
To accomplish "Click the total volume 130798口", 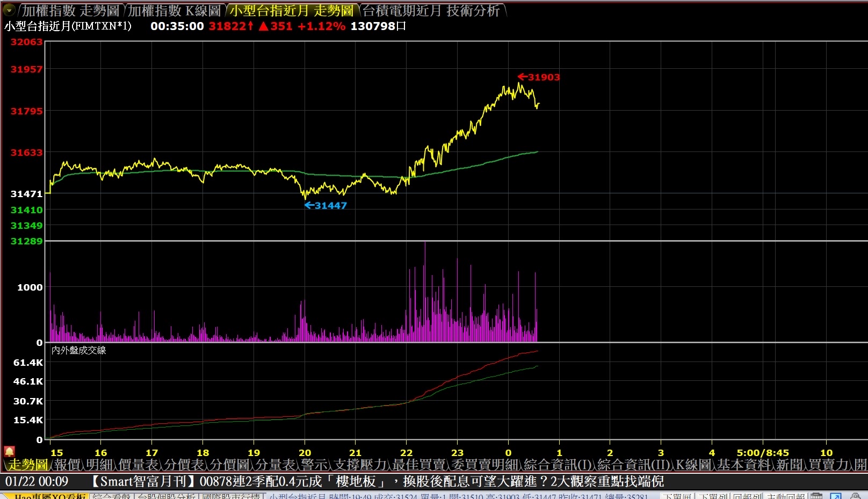I will coord(378,26).
